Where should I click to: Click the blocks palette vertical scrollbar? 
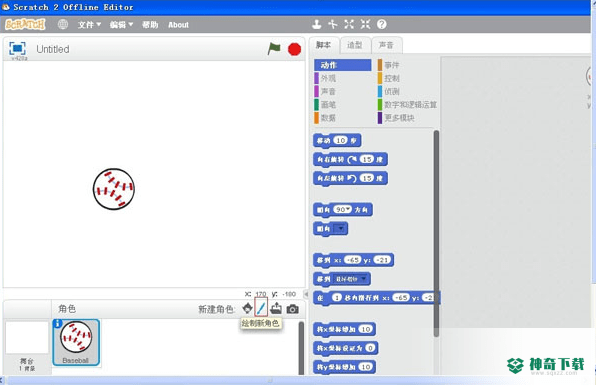[436, 233]
